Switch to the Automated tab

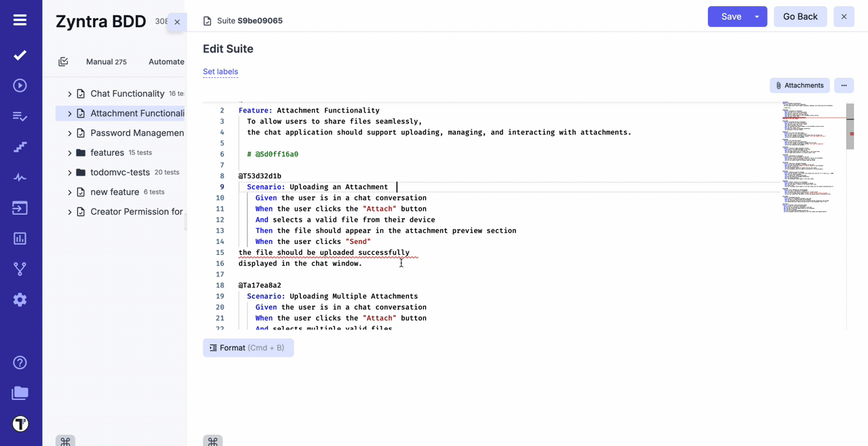pyautogui.click(x=167, y=62)
